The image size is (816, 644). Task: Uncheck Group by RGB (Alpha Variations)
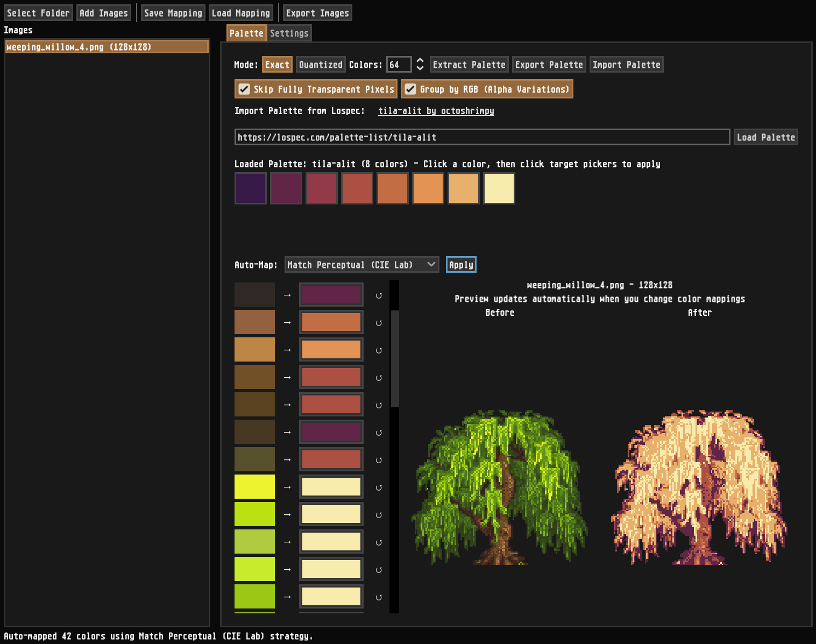click(x=410, y=89)
